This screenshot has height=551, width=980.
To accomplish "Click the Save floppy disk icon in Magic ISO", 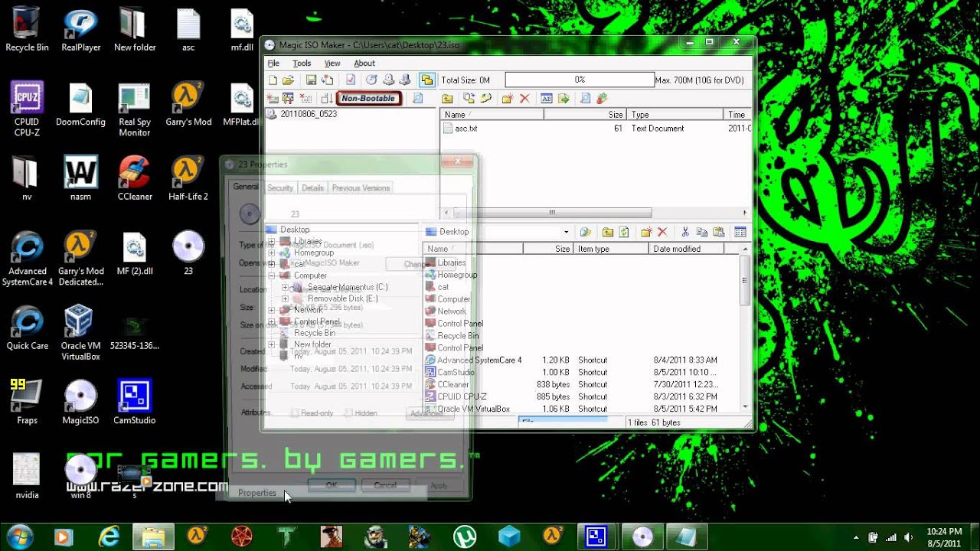I will pyautogui.click(x=311, y=80).
